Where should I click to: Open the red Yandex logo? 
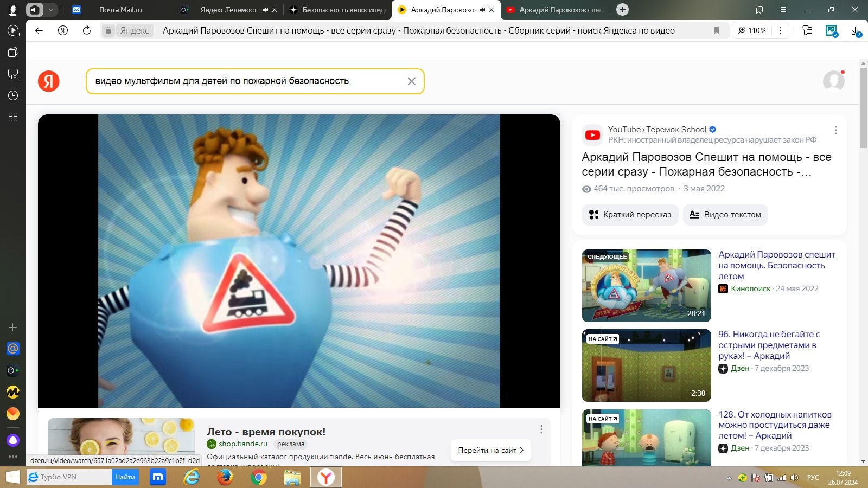pos(49,81)
